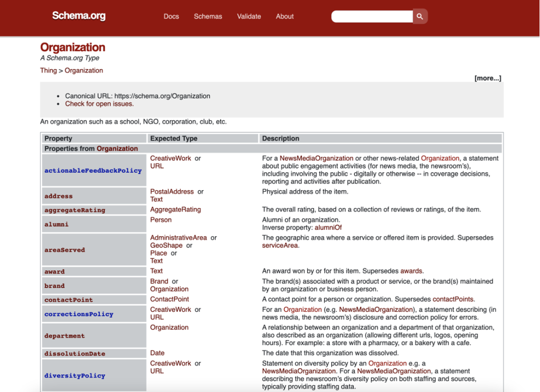Click the Thing breadcrumb link
Image resolution: width=540 pixels, height=392 pixels.
(x=49, y=71)
